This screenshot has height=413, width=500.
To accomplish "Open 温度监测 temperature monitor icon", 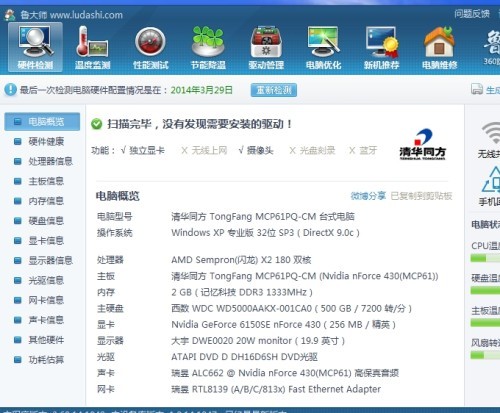I will 92,48.
